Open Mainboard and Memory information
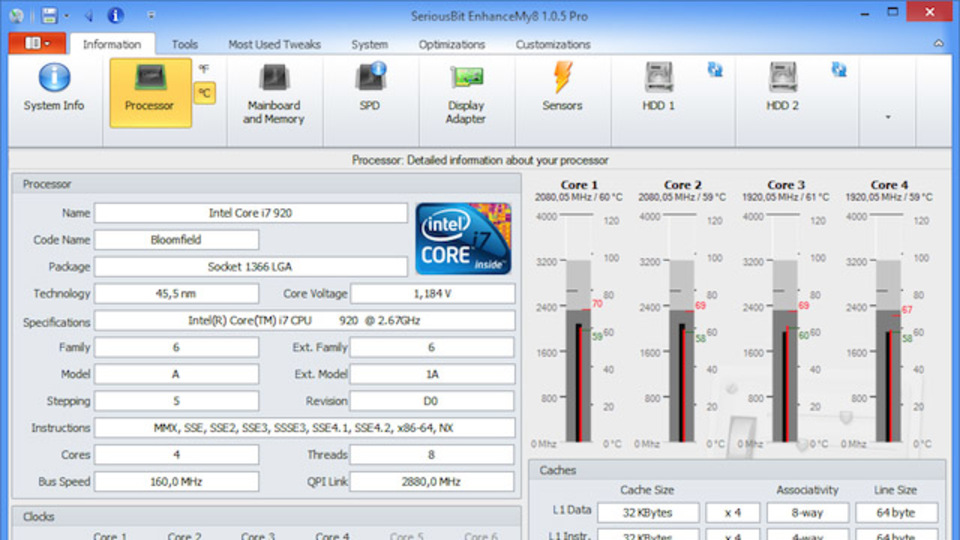This screenshot has height=540, width=960. click(274, 95)
